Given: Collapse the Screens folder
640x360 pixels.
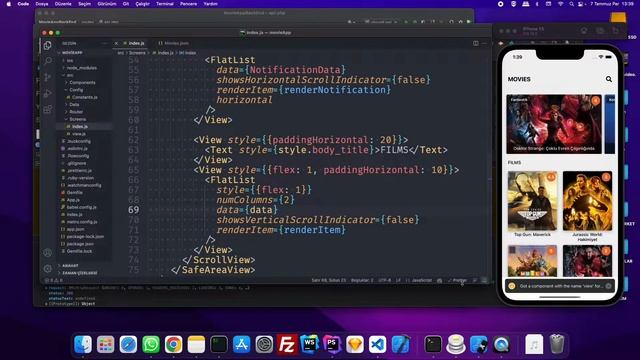Looking at the screenshot, I should coord(77,119).
